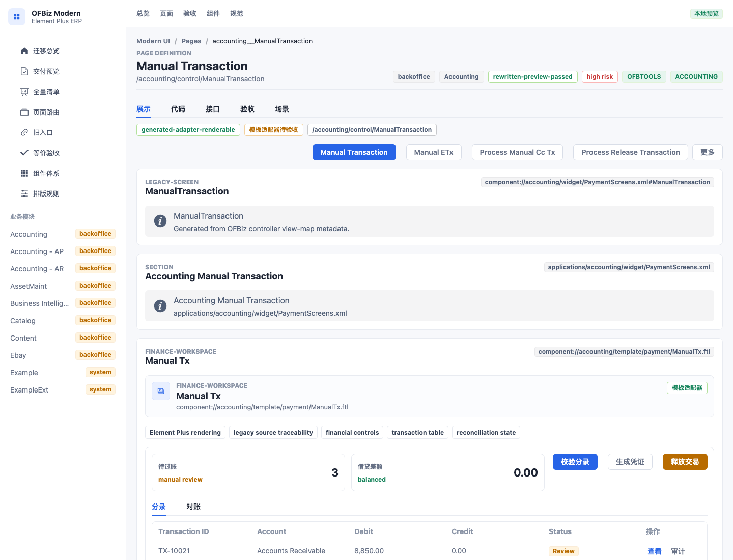
Task: Click the generated-adapter-renderable tag
Action: coord(188,130)
